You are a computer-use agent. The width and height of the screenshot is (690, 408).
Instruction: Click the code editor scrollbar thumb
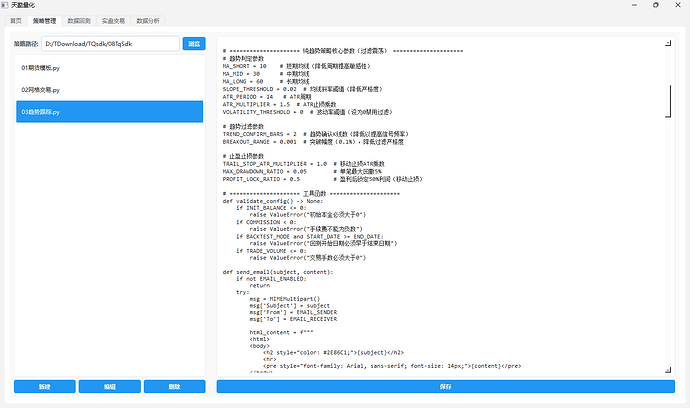point(669,101)
